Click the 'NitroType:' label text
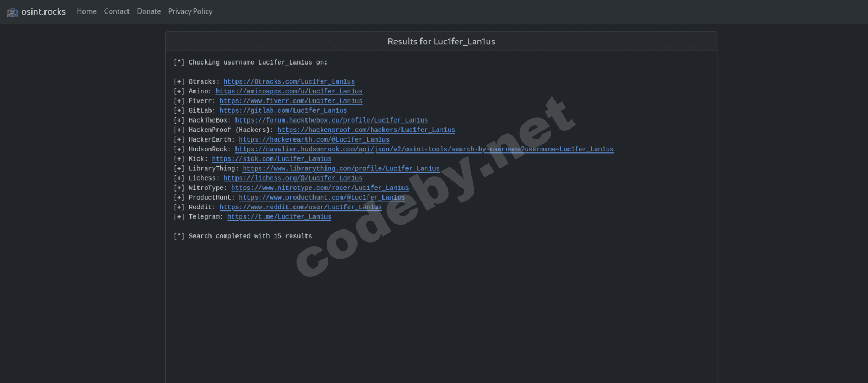This screenshot has height=383, width=868. 208,188
